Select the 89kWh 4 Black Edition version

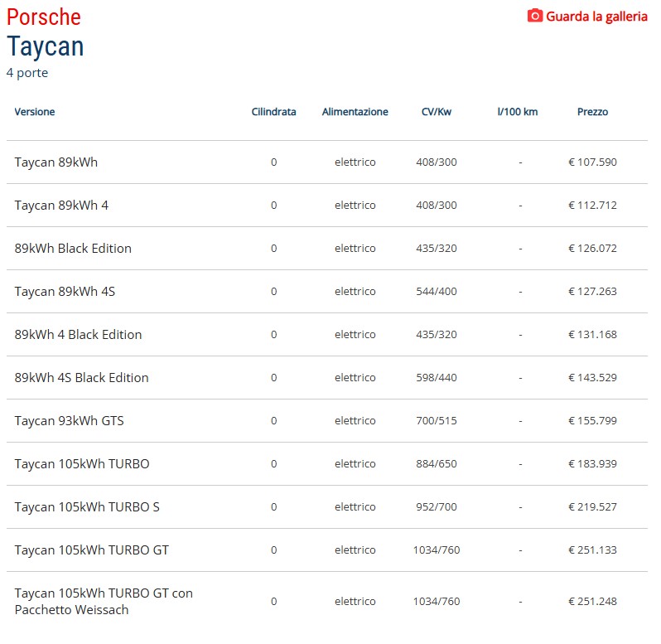[78, 335]
